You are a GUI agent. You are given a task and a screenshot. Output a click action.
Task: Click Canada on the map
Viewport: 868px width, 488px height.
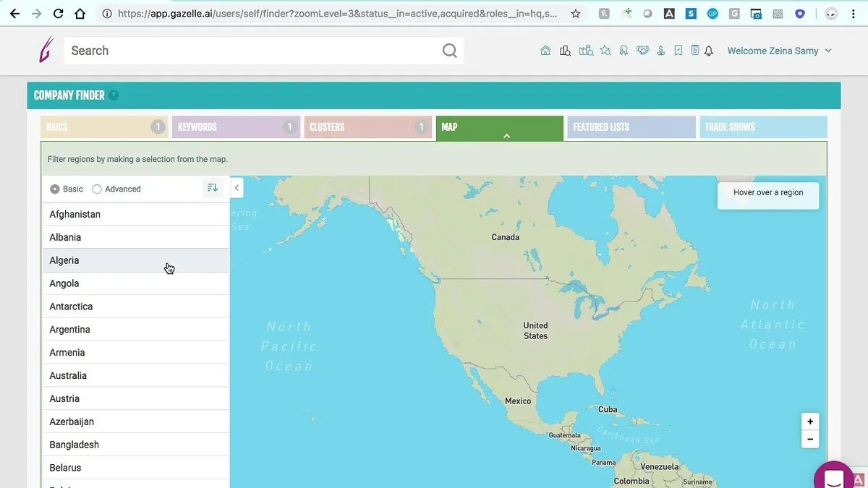click(506, 237)
